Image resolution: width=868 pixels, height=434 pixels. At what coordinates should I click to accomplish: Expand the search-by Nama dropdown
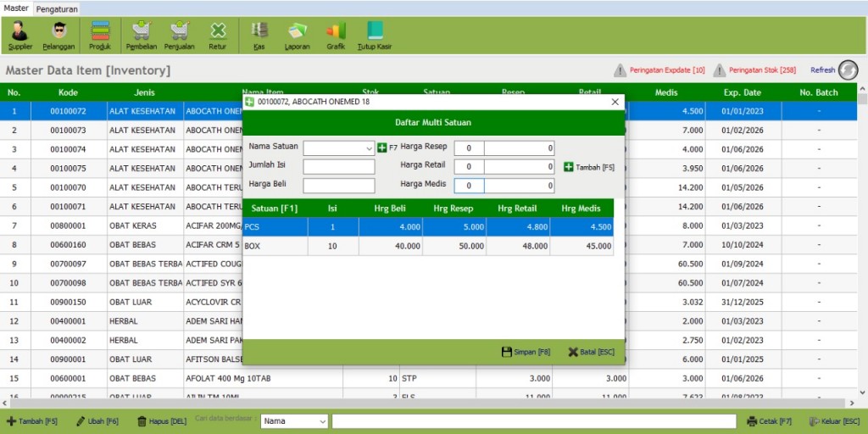click(x=321, y=421)
